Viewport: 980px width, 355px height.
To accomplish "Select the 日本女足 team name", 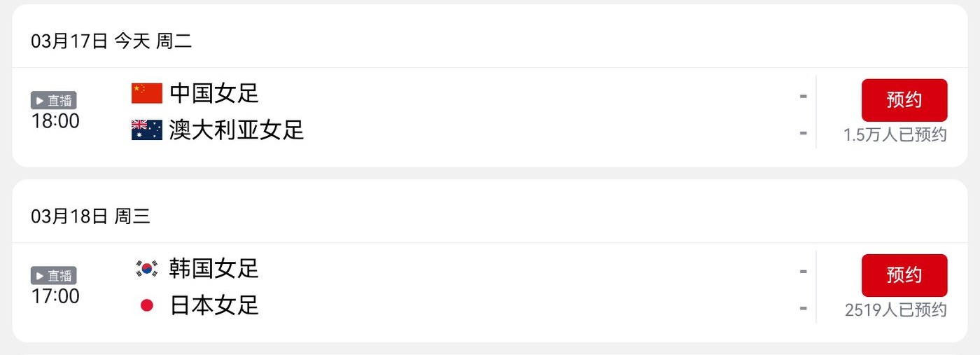I will [x=214, y=305].
